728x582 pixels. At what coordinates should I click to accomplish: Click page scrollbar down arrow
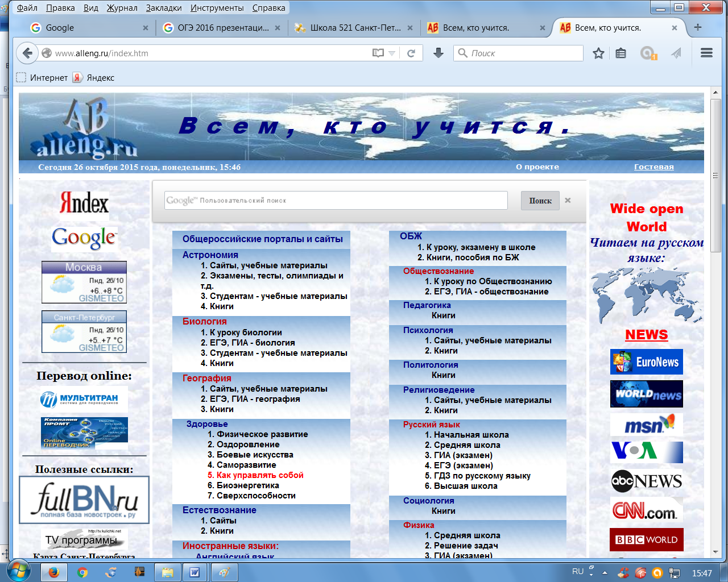click(x=715, y=551)
